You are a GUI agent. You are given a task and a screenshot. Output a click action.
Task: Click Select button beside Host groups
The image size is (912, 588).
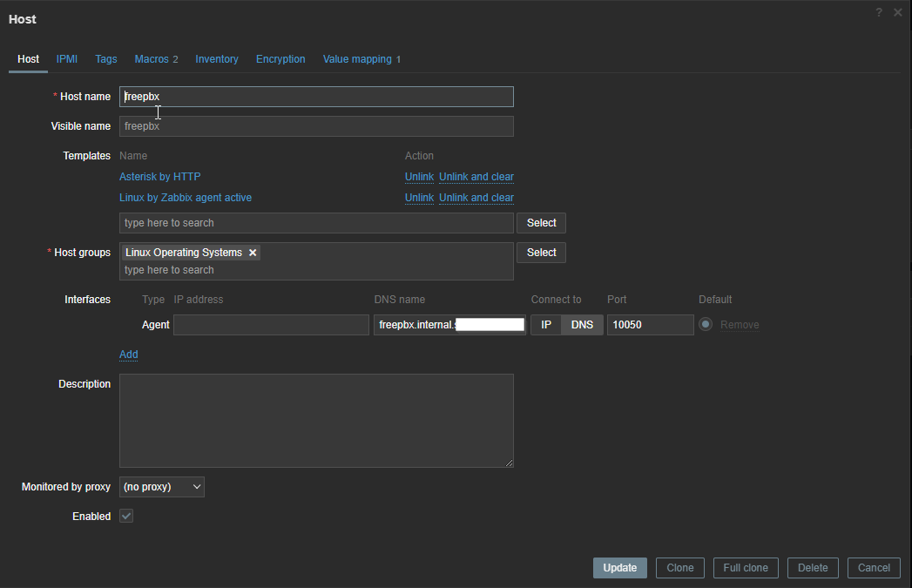[x=541, y=253]
